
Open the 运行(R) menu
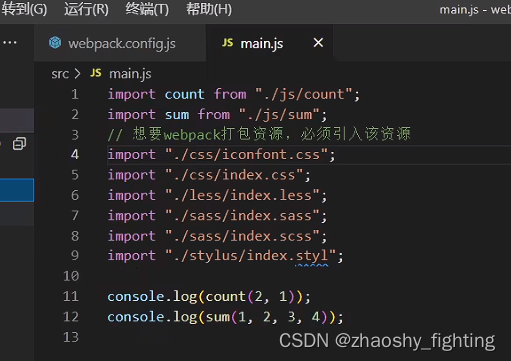point(86,9)
